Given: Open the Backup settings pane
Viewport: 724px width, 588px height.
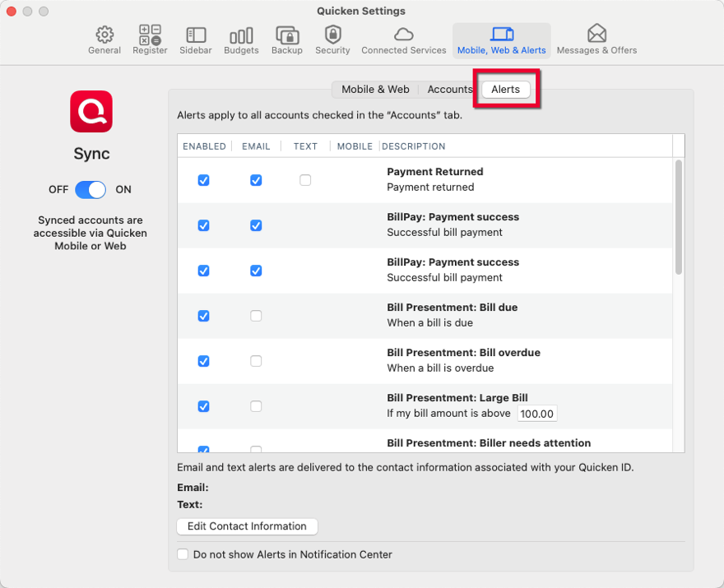Looking at the screenshot, I should pyautogui.click(x=286, y=39).
